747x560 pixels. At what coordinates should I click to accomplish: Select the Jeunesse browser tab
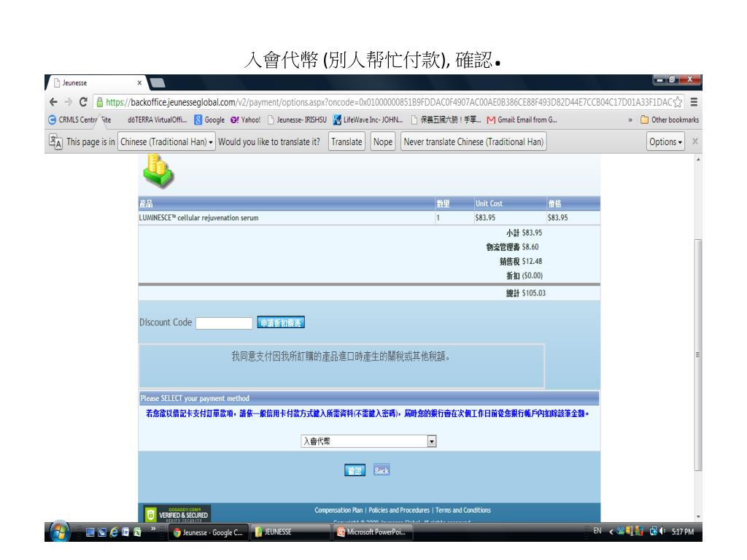(96, 83)
